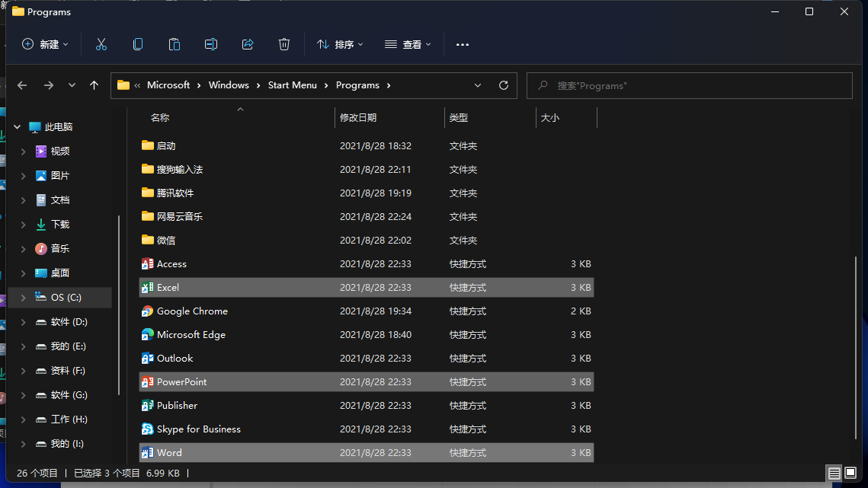The width and height of the screenshot is (868, 488).
Task: Expand the 软件 (D:) tree node
Action: (24, 322)
